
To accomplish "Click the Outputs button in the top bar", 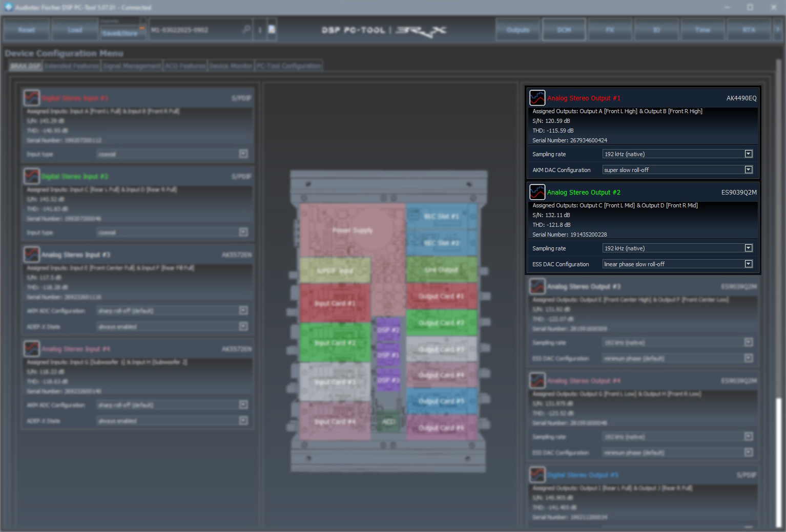I will pos(518,30).
